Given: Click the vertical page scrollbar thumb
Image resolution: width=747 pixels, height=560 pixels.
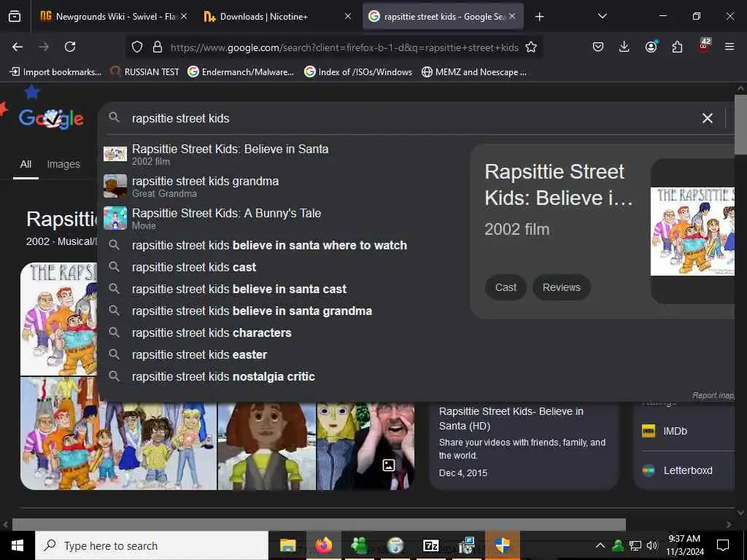Looking at the screenshot, I should pyautogui.click(x=740, y=125).
